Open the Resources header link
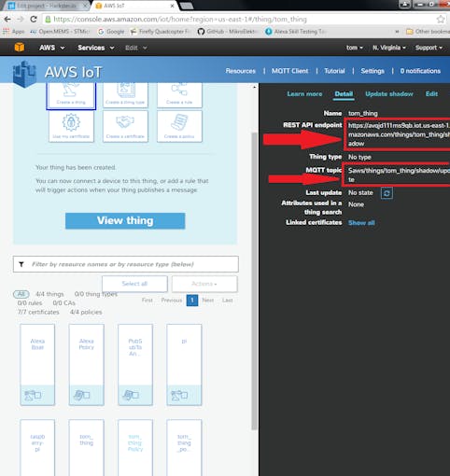This screenshot has width=450, height=476. click(x=240, y=71)
